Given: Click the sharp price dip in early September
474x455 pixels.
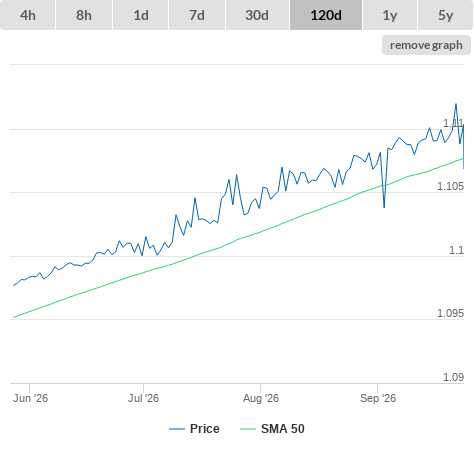Looking at the screenshot, I should 384,207.
